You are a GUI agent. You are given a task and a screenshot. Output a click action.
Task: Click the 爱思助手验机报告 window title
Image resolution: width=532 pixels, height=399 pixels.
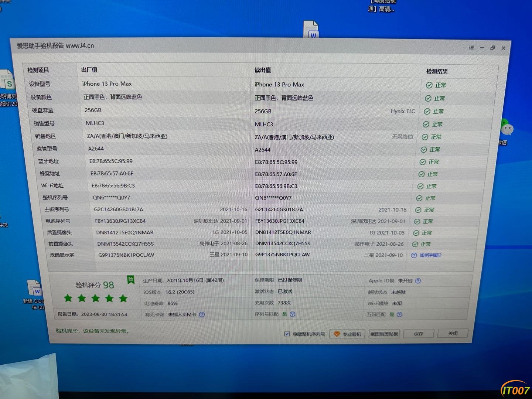coord(55,46)
